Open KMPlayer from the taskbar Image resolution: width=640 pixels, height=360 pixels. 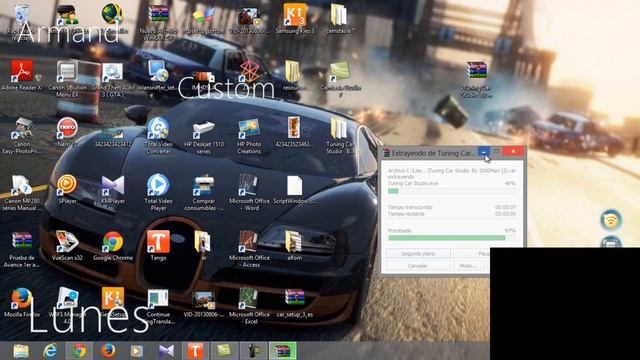pos(166,351)
